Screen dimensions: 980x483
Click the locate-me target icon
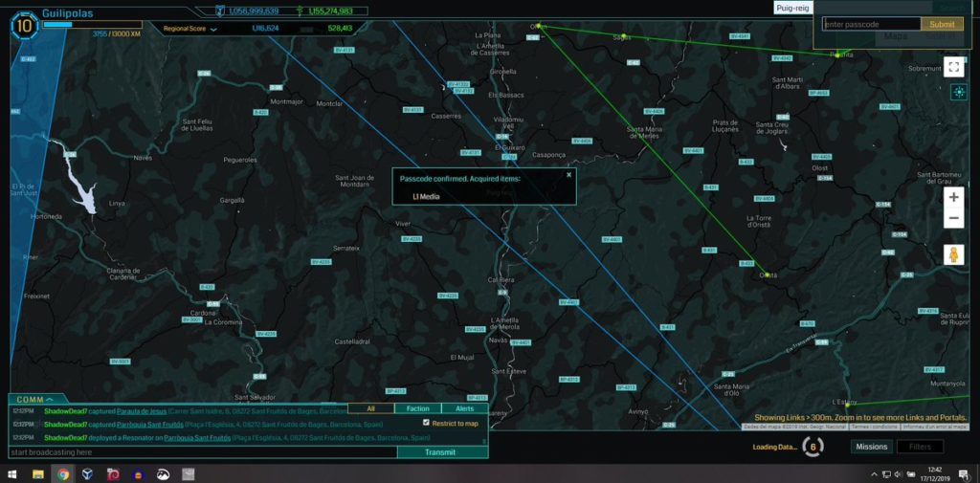[x=959, y=93]
